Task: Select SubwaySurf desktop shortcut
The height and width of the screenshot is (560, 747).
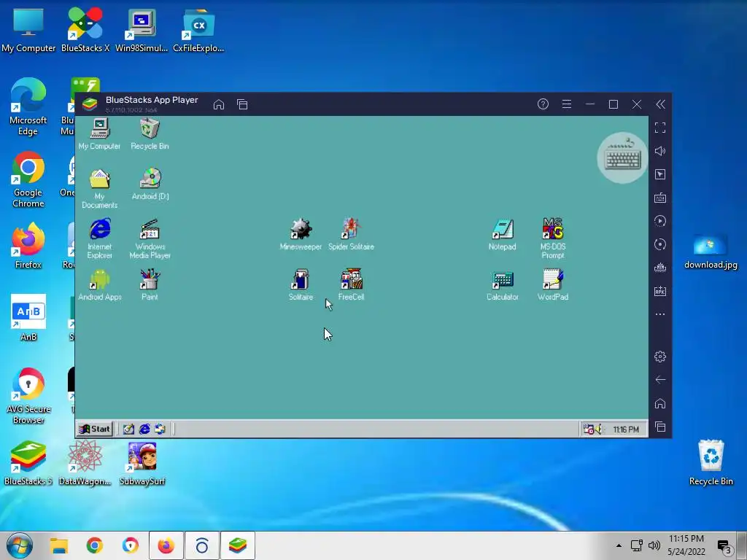Action: click(142, 463)
